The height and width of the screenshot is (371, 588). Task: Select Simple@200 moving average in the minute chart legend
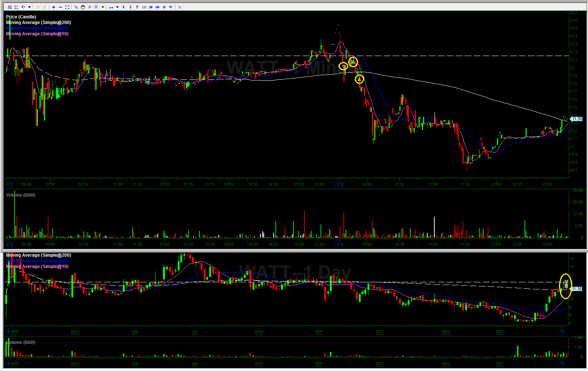tap(38, 23)
